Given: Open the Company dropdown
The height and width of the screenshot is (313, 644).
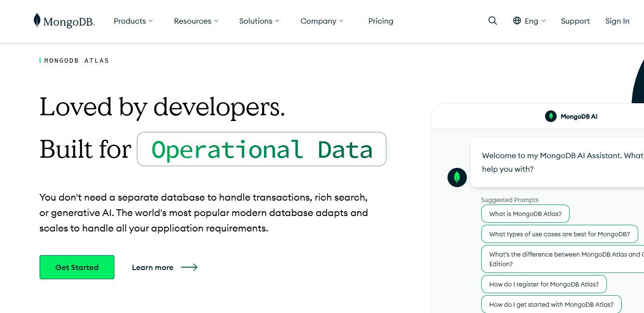Looking at the screenshot, I should tap(322, 21).
